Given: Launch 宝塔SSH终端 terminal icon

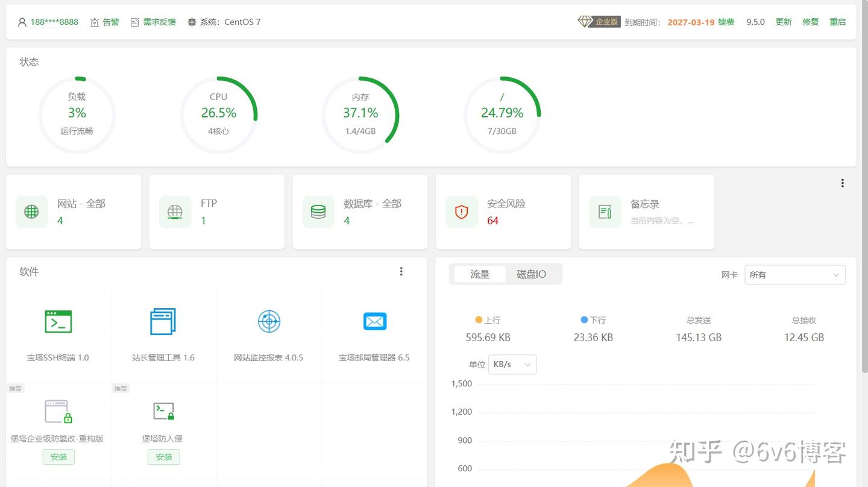Looking at the screenshot, I should (x=58, y=322).
